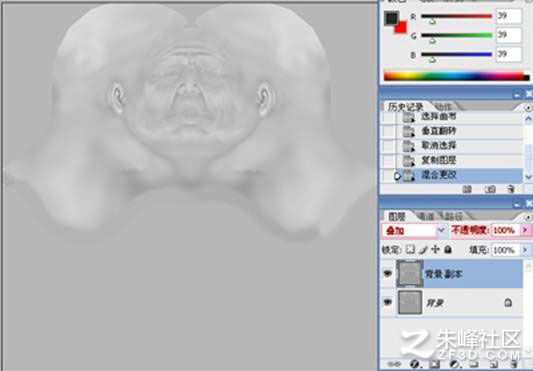Switch to the 通道 channels tab

click(426, 216)
